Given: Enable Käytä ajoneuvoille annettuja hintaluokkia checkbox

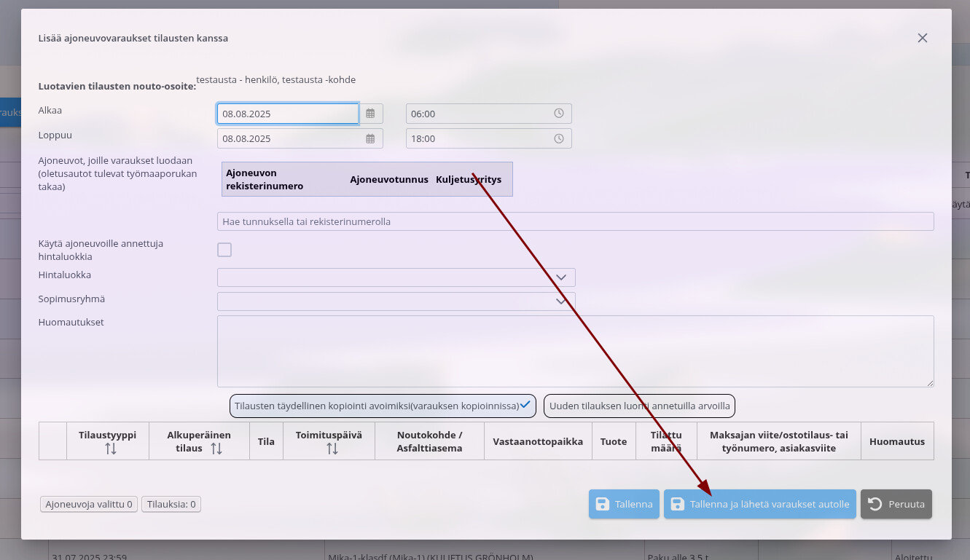Looking at the screenshot, I should [x=224, y=250].
